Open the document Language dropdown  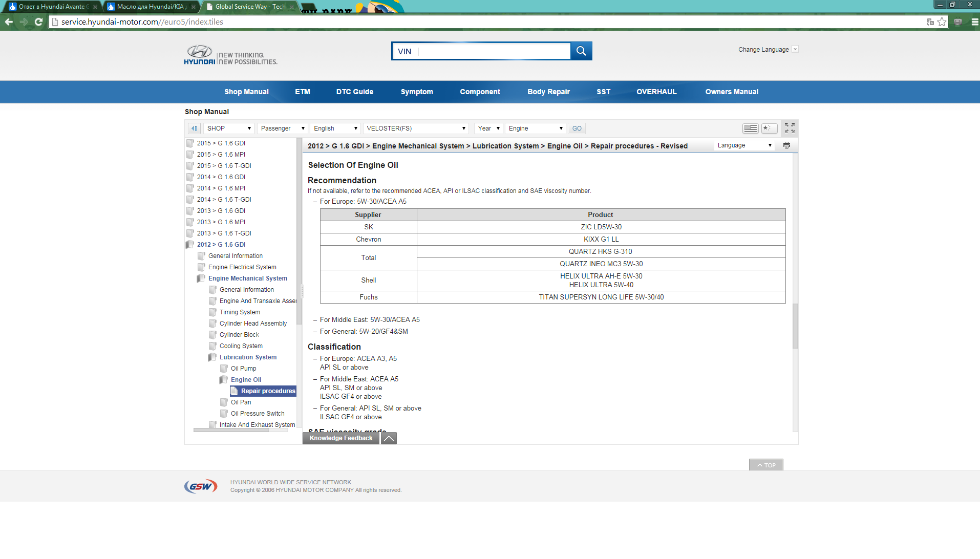[744, 145]
